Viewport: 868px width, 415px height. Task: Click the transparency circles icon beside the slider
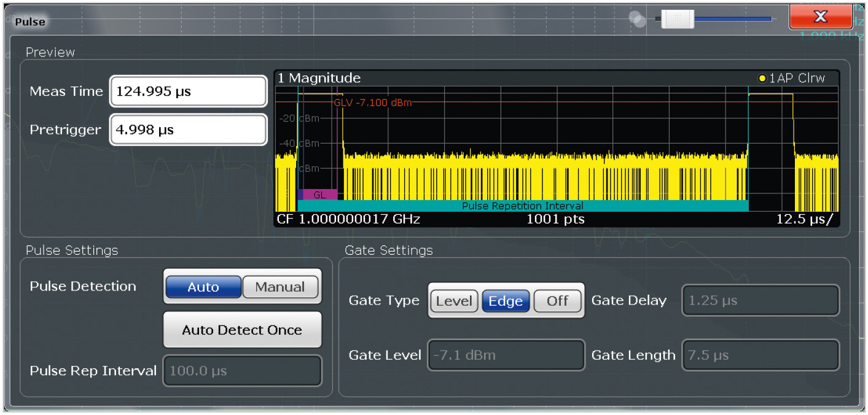tap(638, 20)
